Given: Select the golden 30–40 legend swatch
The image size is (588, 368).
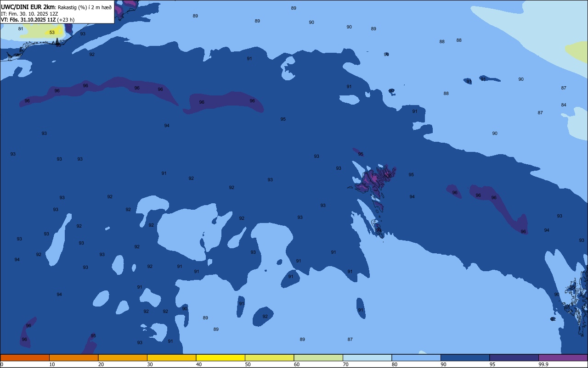Looking at the screenshot, I should tap(171, 357).
